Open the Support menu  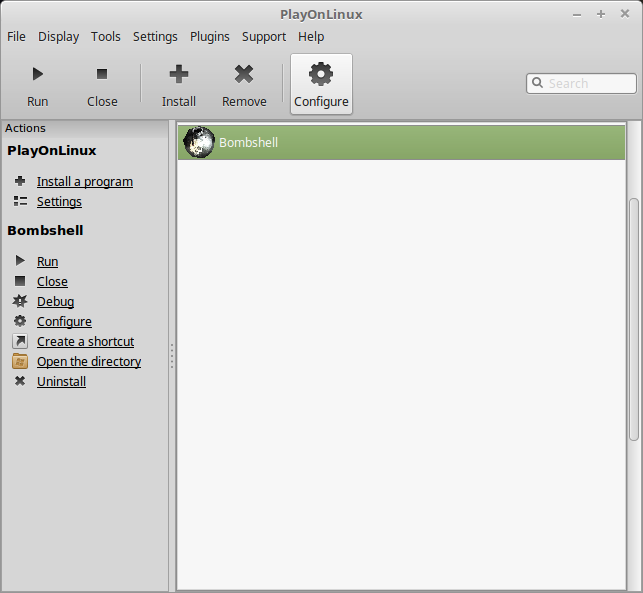[264, 36]
